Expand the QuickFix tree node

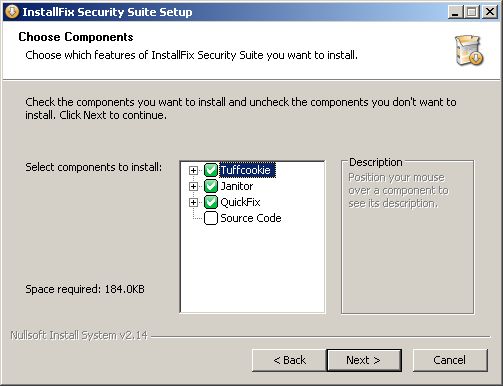pyautogui.click(x=193, y=202)
